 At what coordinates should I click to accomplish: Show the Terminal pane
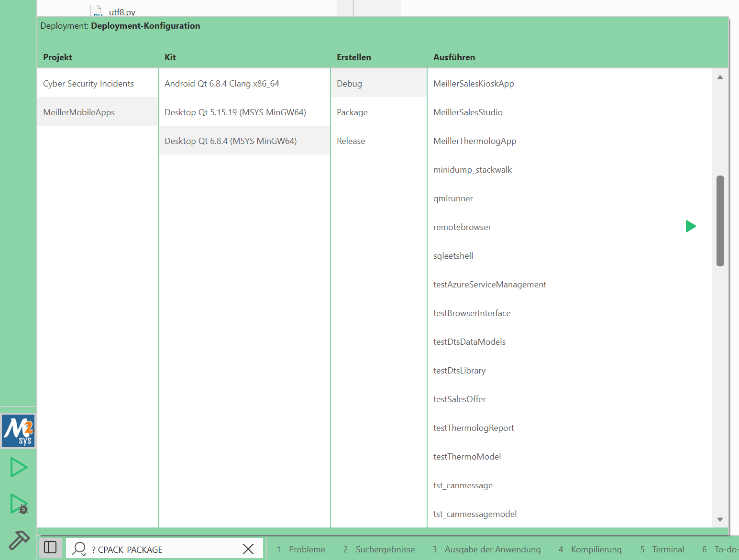[x=662, y=549]
